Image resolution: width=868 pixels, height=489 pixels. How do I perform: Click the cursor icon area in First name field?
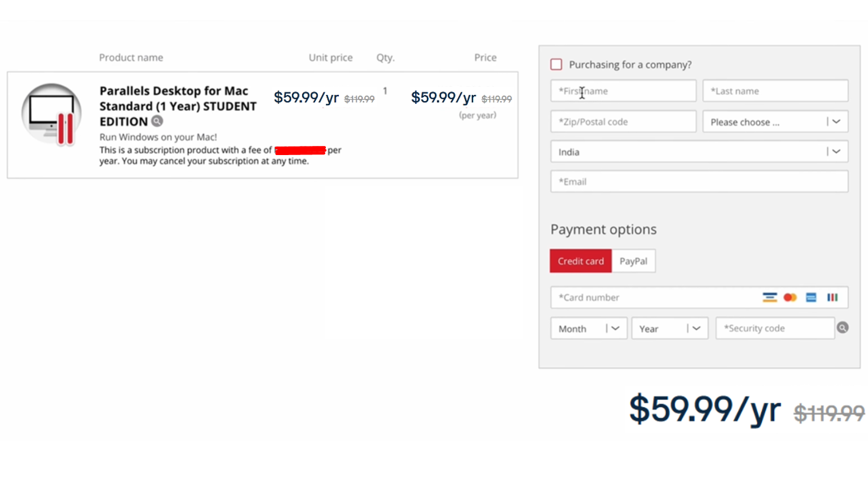582,93
